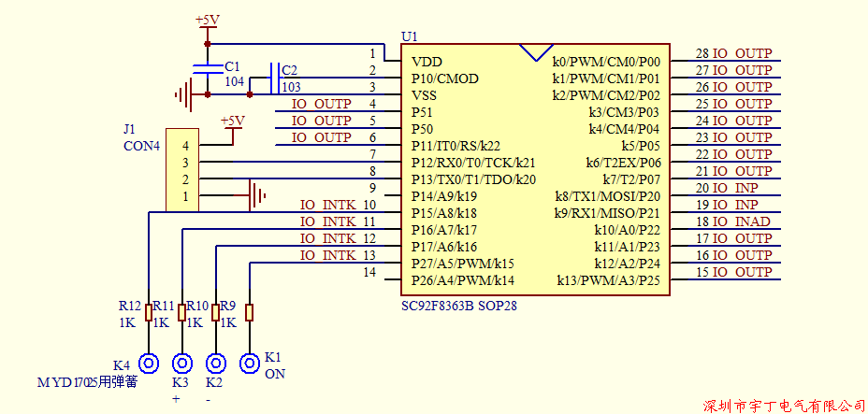Click the IO INAD label at pin 18
The image size is (868, 414).
click(742, 221)
